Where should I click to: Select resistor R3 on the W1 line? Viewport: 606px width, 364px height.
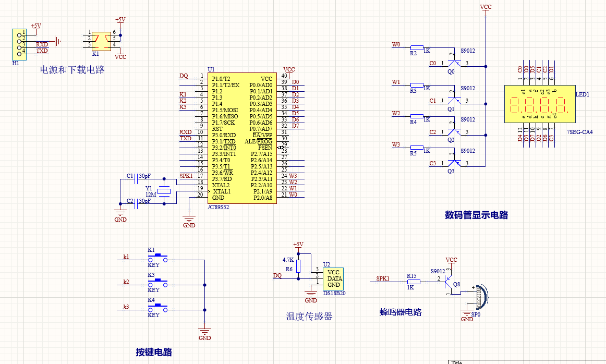click(417, 85)
